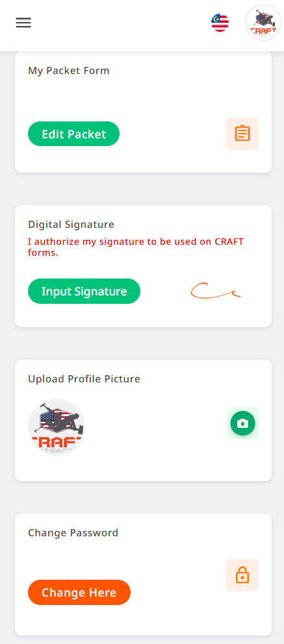Select the orange handwritten signature preview
Screen dimensions: 284x644
pyautogui.click(x=215, y=291)
